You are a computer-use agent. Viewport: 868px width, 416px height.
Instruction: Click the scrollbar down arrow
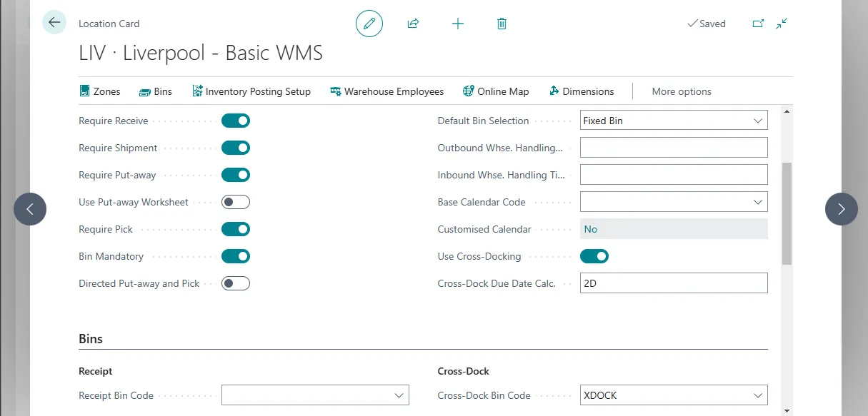[x=787, y=410]
